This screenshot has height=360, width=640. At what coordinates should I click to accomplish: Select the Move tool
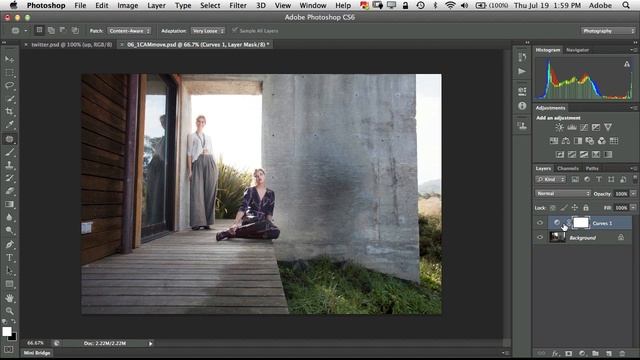9,59
